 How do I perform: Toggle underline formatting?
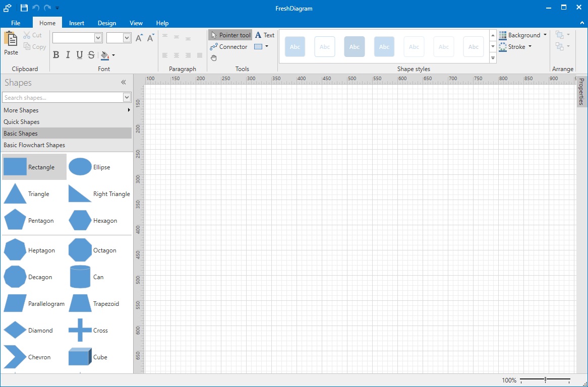point(79,54)
